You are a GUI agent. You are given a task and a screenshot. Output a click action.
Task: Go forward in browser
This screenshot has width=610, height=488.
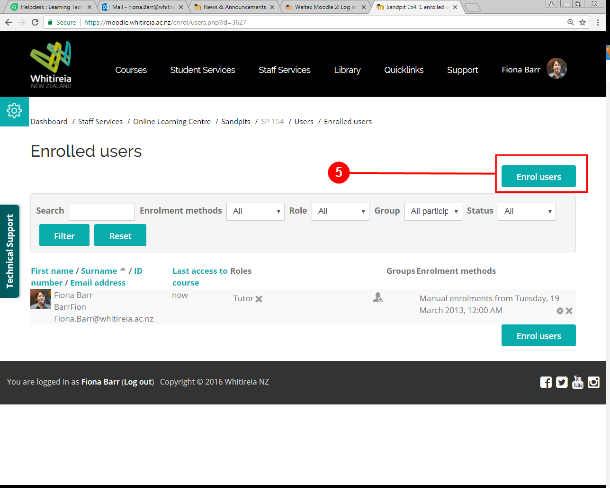pyautogui.click(x=22, y=23)
